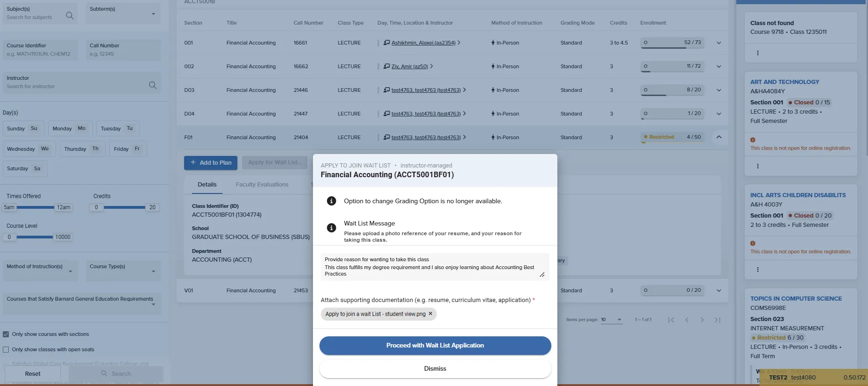Go to last page of results
Viewport: 868px width, 386px height.
(x=718, y=320)
